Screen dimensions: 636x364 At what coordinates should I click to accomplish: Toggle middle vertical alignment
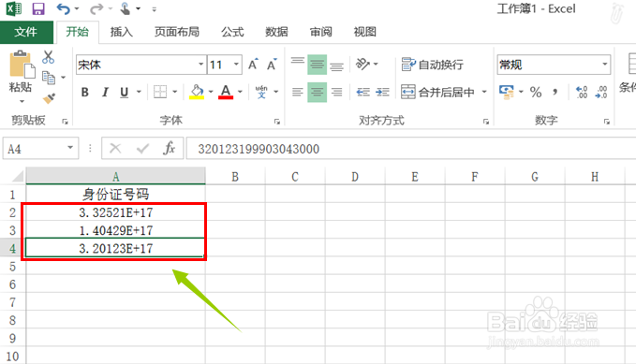(x=318, y=65)
